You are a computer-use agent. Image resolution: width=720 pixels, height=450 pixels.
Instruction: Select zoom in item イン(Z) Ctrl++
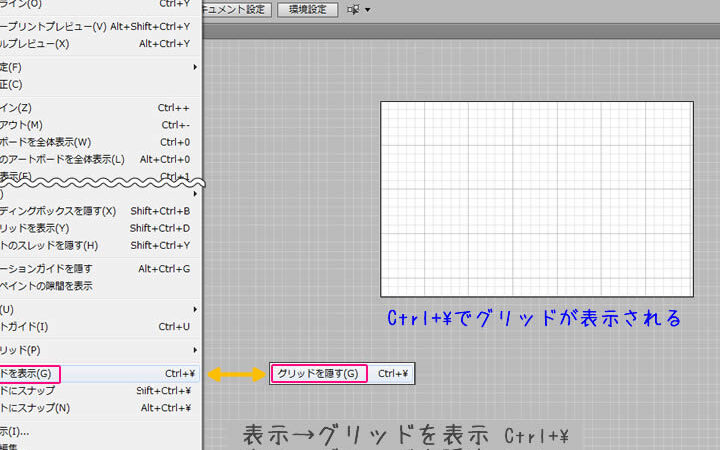point(100,108)
